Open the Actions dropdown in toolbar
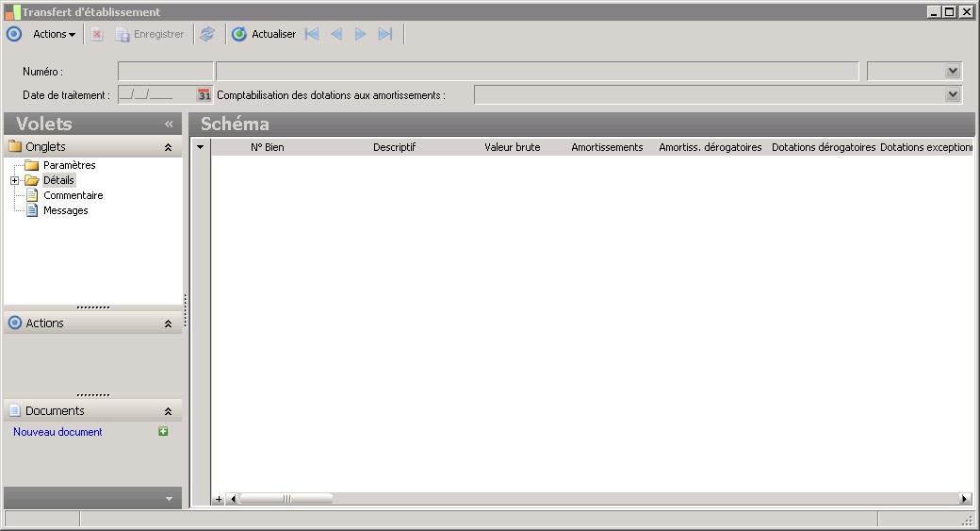The width and height of the screenshot is (980, 531). click(x=54, y=34)
